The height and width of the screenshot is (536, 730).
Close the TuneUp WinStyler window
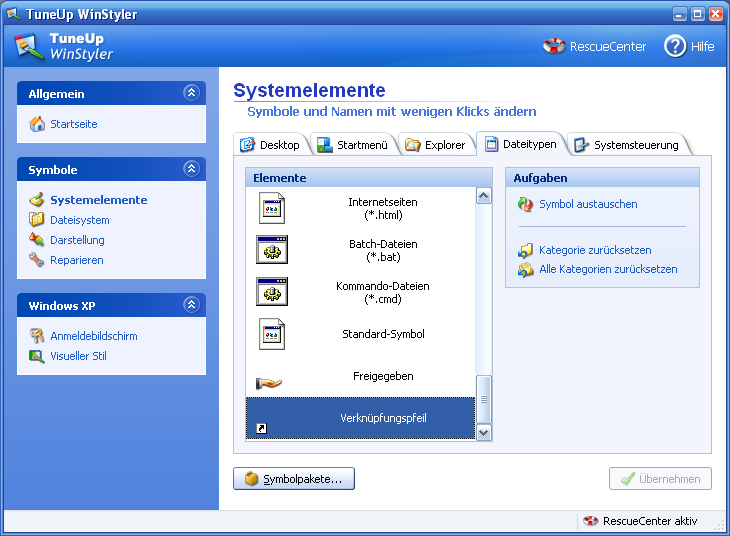pos(716,14)
